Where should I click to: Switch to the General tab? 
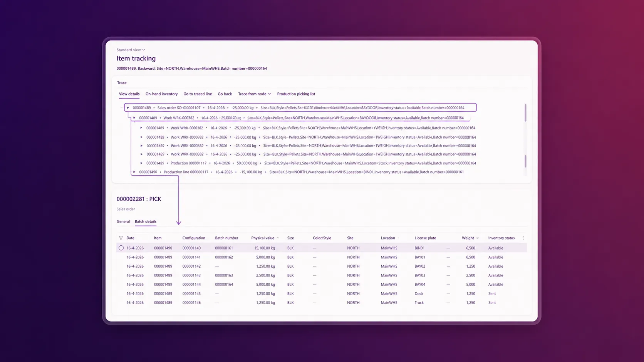click(x=123, y=221)
